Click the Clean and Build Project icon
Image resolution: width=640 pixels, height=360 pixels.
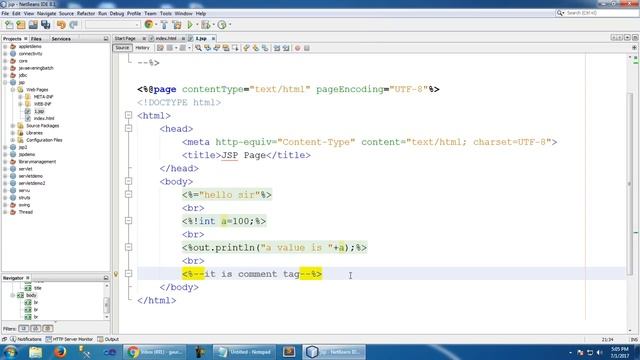pyautogui.click(x=177, y=25)
